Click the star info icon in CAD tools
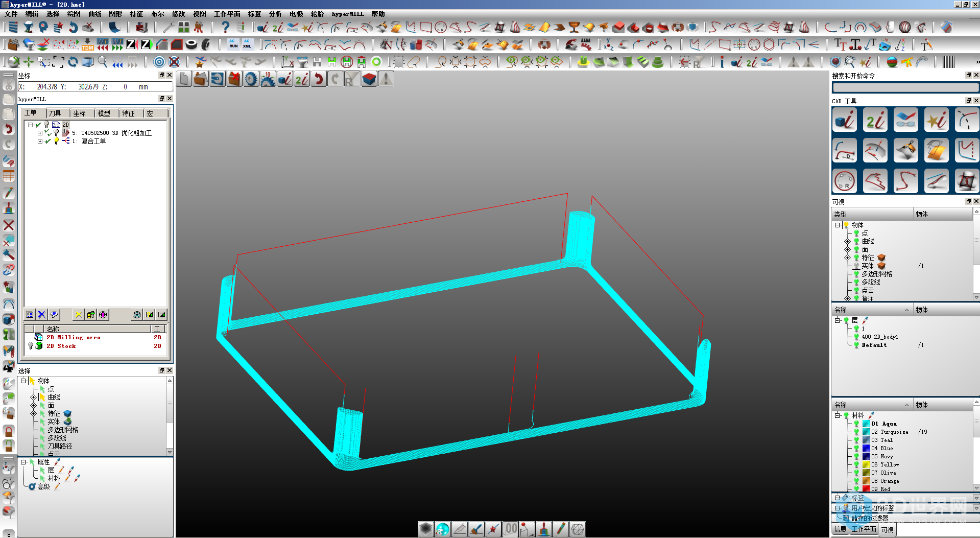Image resolution: width=980 pixels, height=538 pixels. pyautogui.click(x=937, y=121)
